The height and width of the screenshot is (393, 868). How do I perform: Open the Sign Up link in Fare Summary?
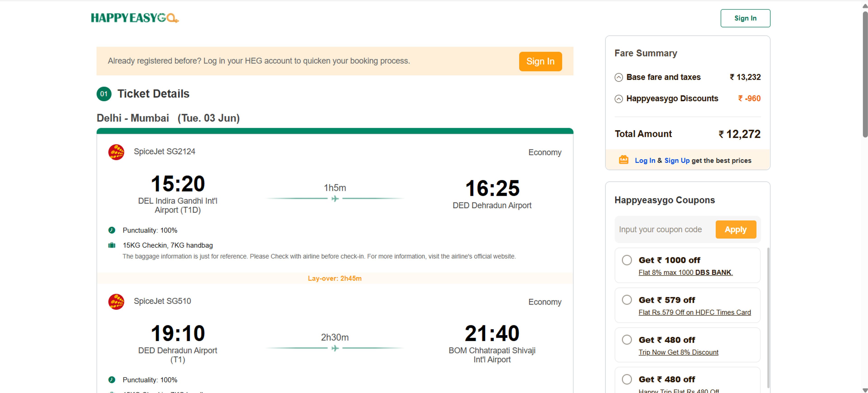click(x=677, y=161)
